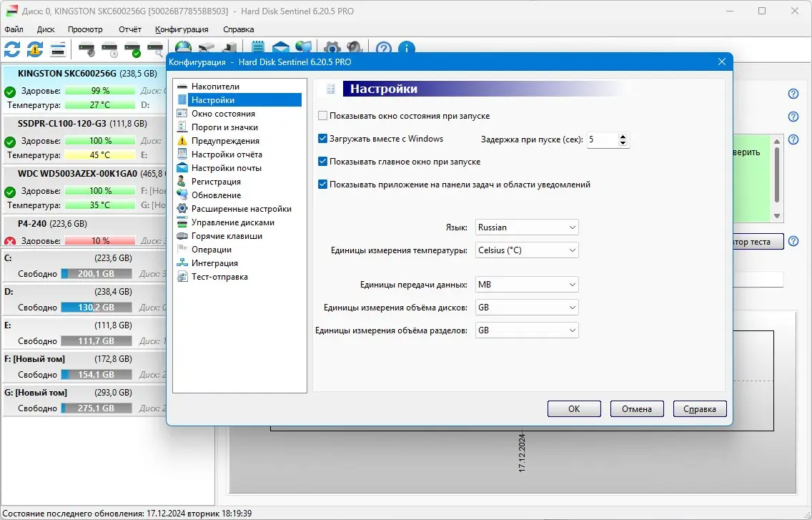The image size is (812, 520).
Task: Open the Просмотр menu
Action: coord(85,29)
